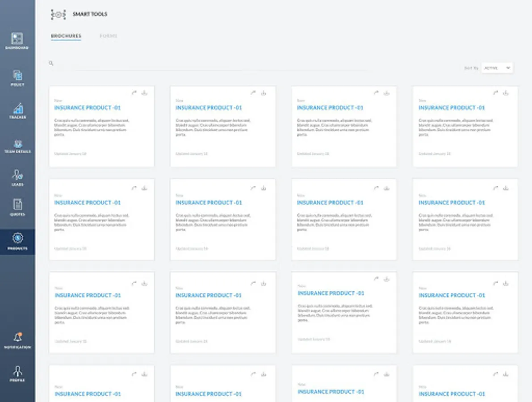Share the fourth card in the third row
The height and width of the screenshot is (402, 532).
496,283
